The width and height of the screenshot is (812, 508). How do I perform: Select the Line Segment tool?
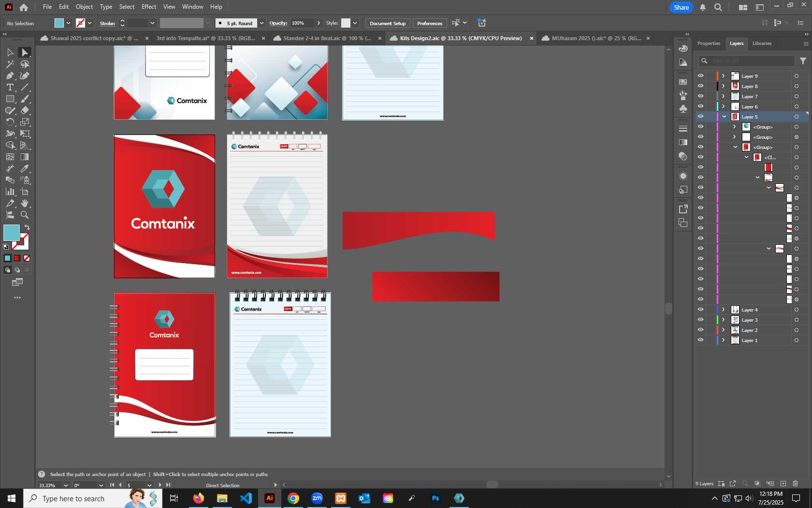point(25,87)
